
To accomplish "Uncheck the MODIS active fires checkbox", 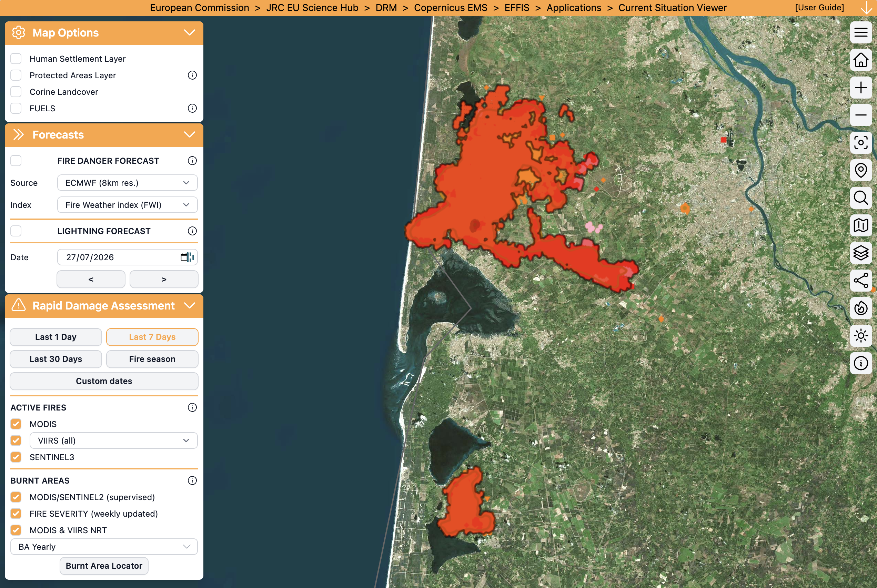I will [16, 424].
